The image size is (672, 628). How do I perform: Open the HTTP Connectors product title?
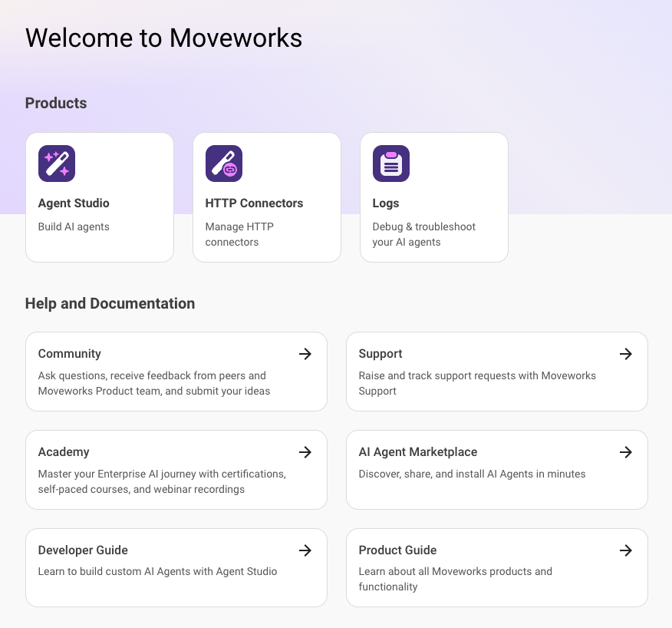254,203
